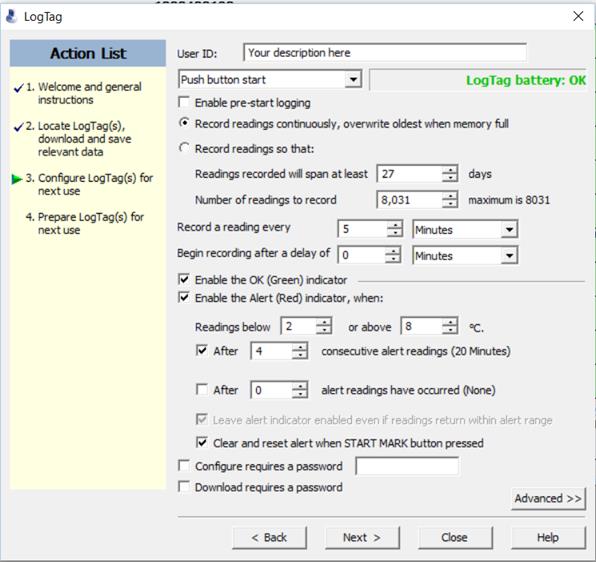The width and height of the screenshot is (596, 562).
Task: Click the Readings below temperature field
Action: click(298, 326)
